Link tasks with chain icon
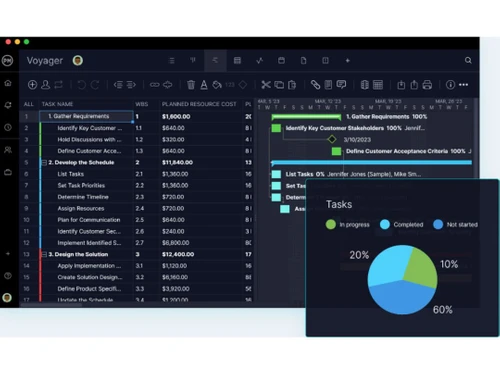 coord(154,85)
